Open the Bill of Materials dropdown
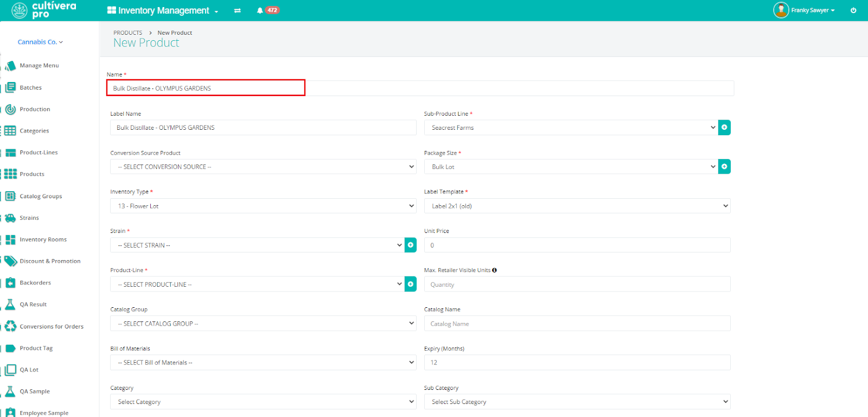This screenshot has height=417, width=868. 263,363
